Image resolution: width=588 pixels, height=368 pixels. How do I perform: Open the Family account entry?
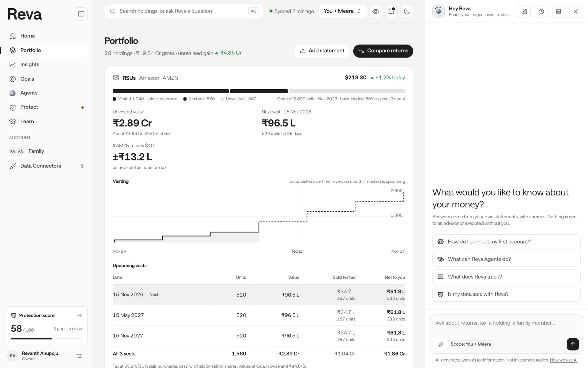(46, 151)
